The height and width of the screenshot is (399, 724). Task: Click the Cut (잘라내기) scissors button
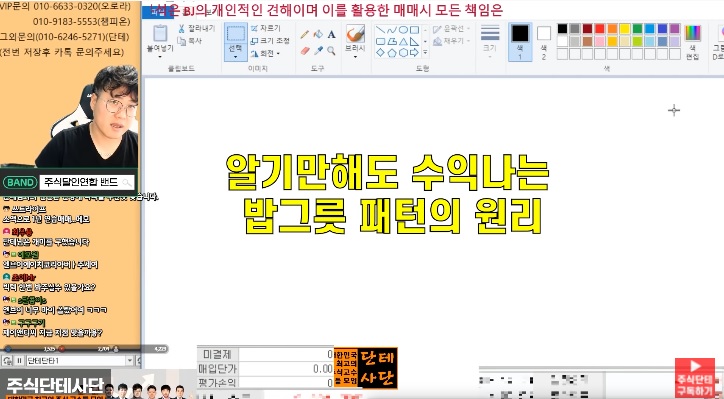coord(197,29)
